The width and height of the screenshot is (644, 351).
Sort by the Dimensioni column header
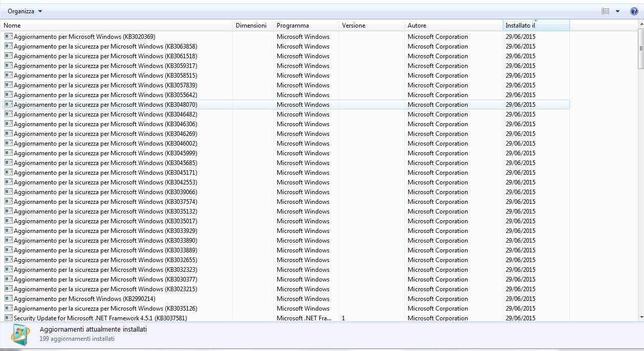[x=253, y=26]
